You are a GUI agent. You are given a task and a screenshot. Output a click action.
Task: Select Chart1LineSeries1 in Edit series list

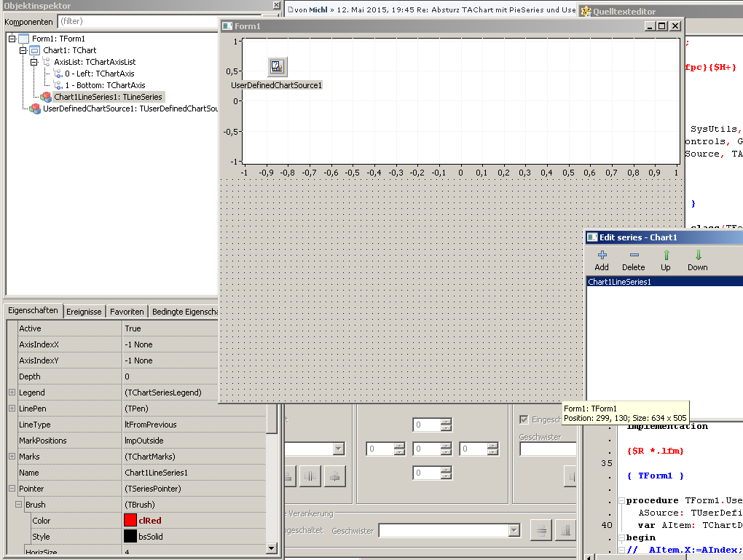tap(619, 282)
